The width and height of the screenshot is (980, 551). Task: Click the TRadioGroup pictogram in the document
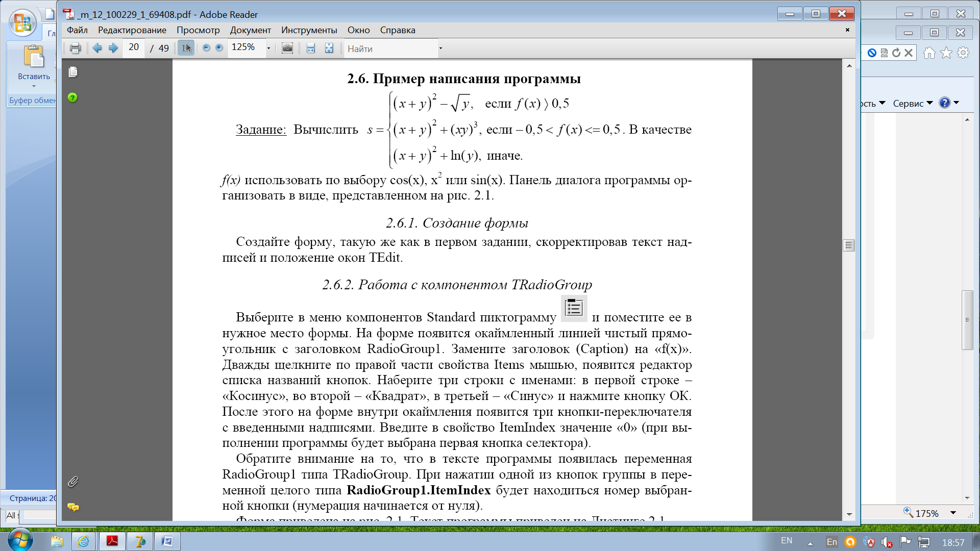pyautogui.click(x=574, y=308)
